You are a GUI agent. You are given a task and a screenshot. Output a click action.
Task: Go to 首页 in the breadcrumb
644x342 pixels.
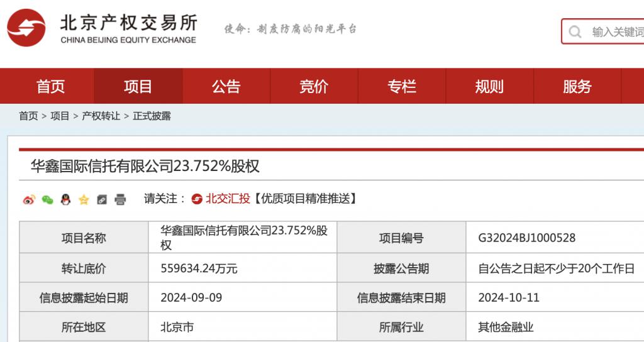(28, 116)
